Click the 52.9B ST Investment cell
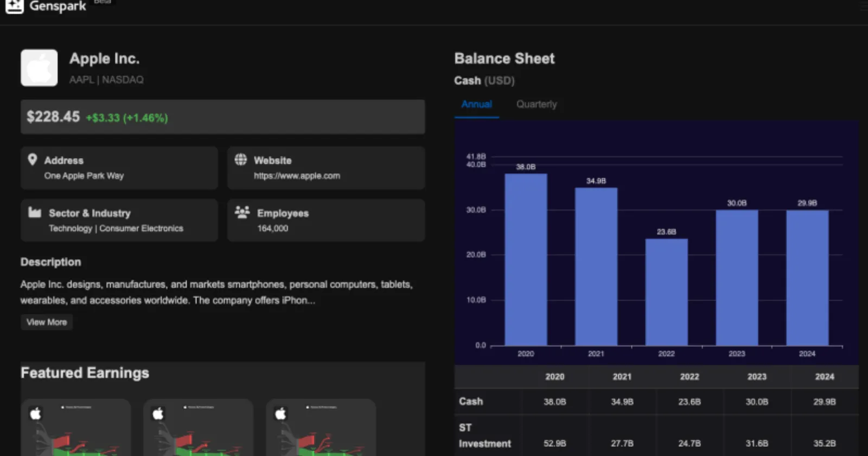Image resolution: width=868 pixels, height=456 pixels. [554, 444]
